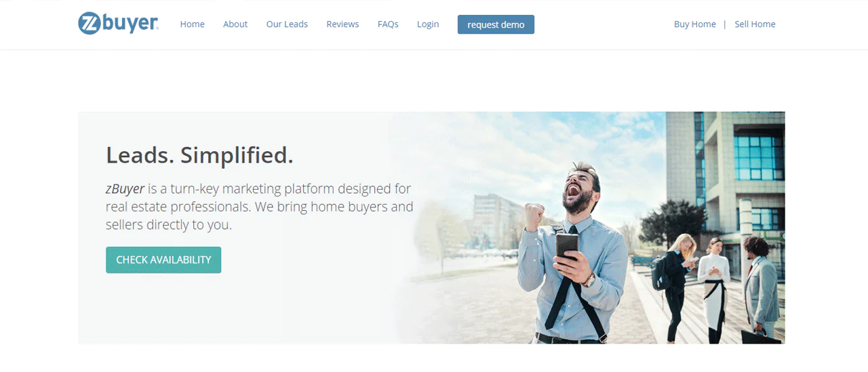This screenshot has height=372, width=868.
Task: Follow the Buy Home link
Action: (x=695, y=24)
